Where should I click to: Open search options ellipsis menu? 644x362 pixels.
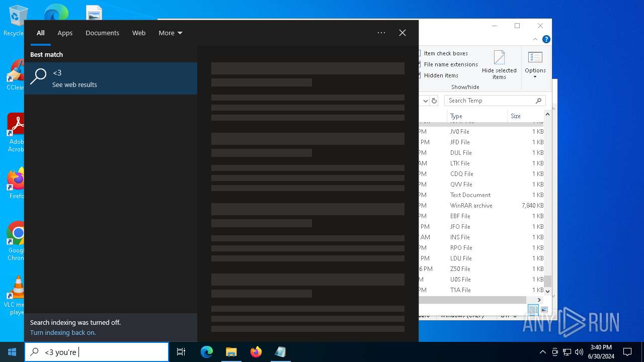[x=381, y=33]
